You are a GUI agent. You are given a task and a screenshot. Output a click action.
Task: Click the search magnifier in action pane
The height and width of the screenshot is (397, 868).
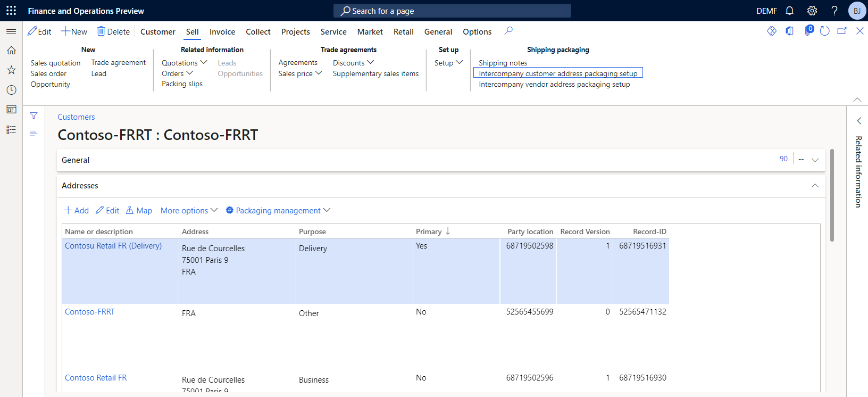(508, 31)
